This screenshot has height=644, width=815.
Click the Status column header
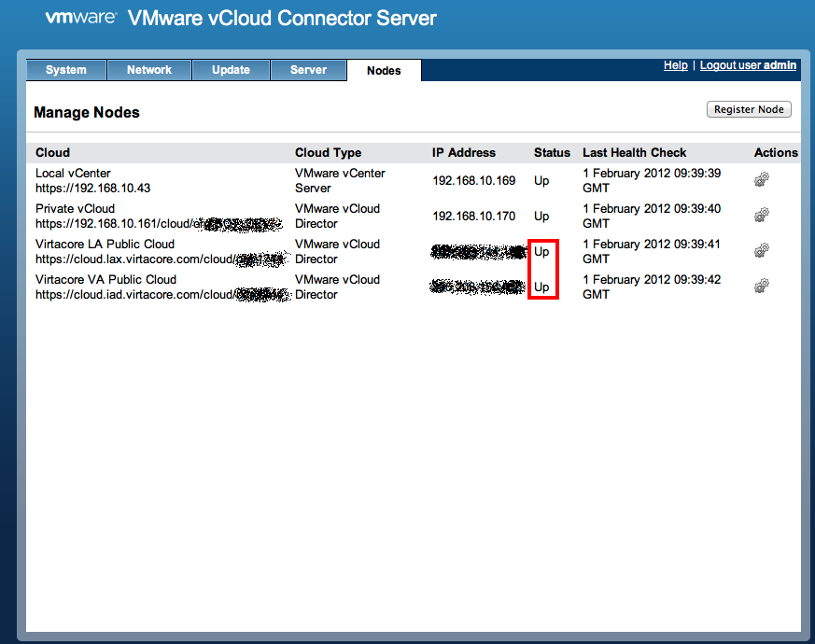(x=552, y=152)
